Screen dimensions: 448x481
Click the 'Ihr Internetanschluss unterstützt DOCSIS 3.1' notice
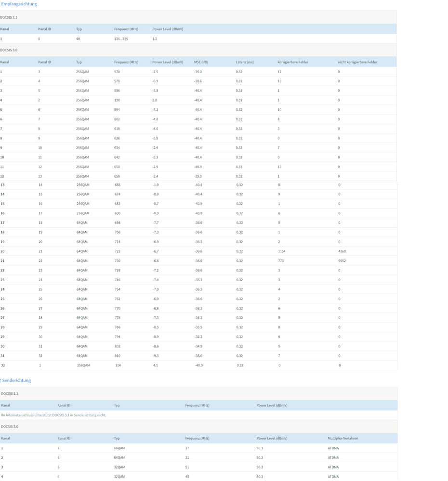[53, 415]
